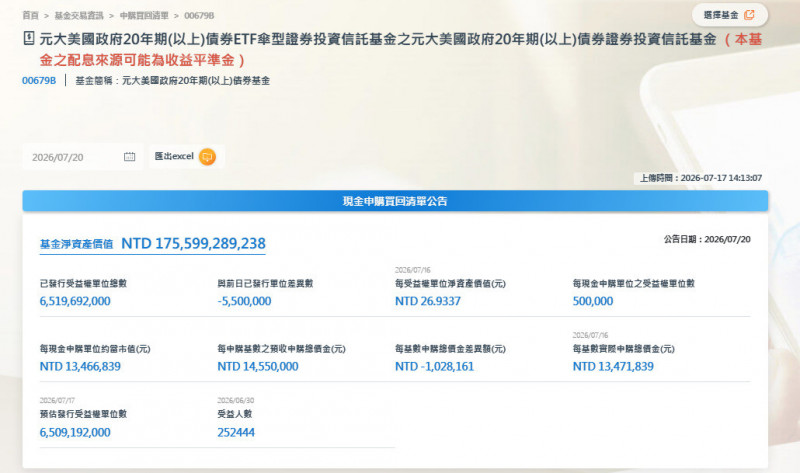Viewport: 800px width, 473px height.
Task: Click the blue 00679B fund code
Action: tap(39, 81)
